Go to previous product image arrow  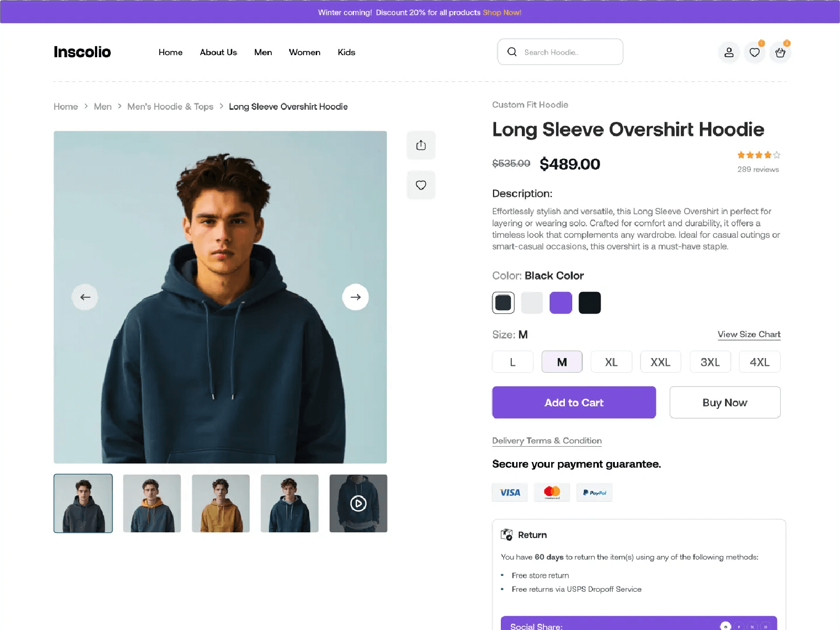pos(85,297)
